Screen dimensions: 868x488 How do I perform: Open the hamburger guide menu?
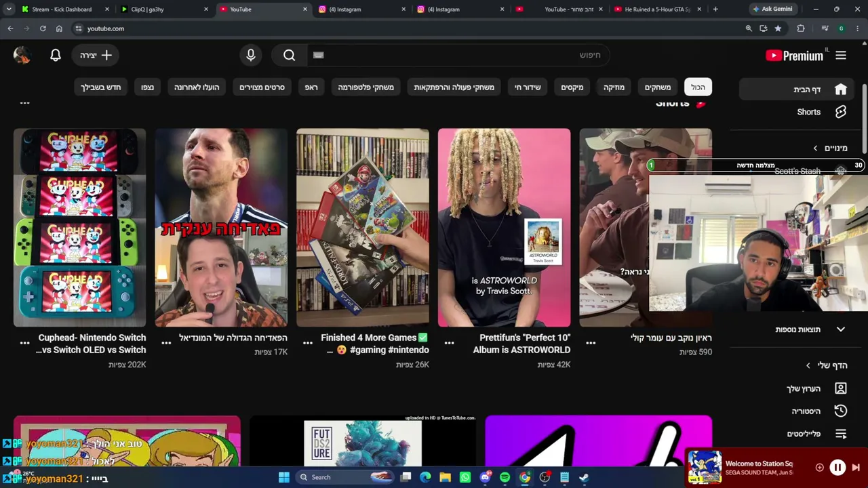pos(841,56)
